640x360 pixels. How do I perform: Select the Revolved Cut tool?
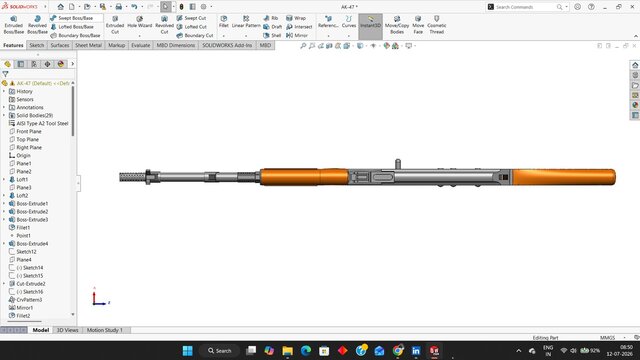click(x=164, y=25)
